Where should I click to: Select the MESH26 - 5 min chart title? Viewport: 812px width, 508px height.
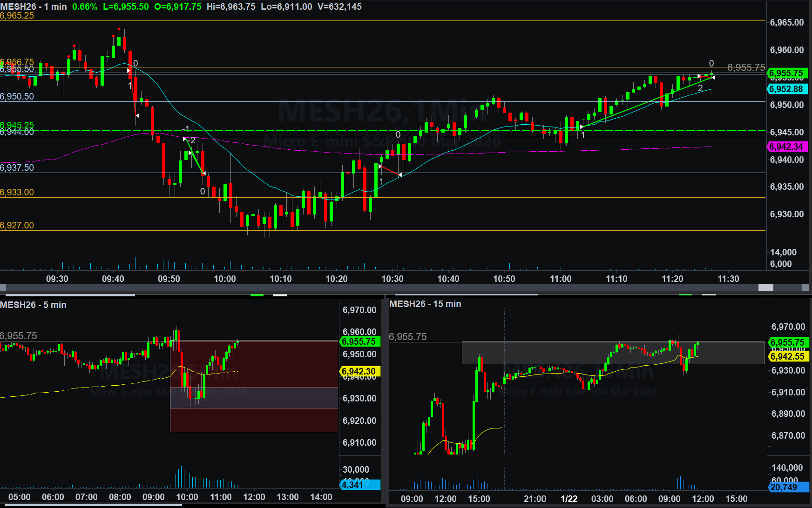click(33, 305)
